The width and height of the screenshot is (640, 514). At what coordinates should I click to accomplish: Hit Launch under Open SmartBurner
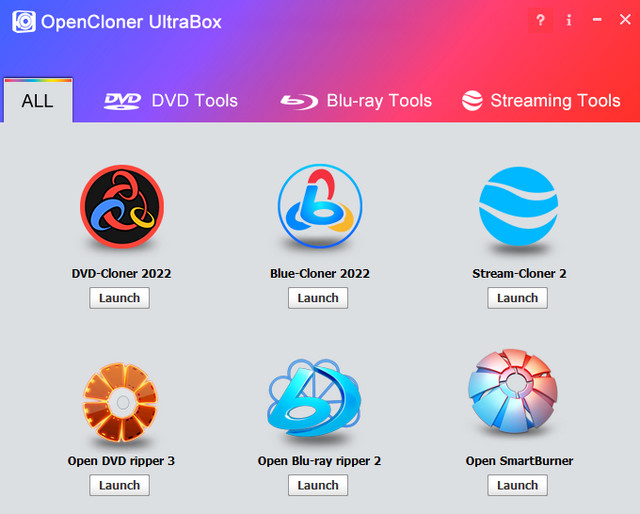coord(518,485)
